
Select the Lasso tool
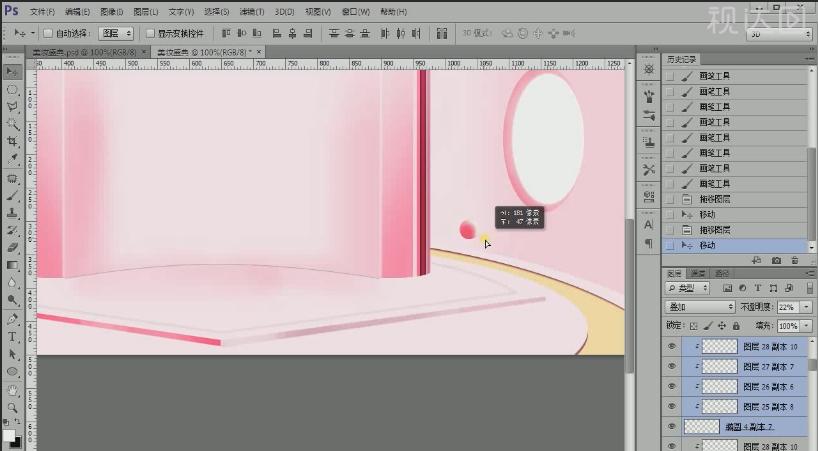pos(12,106)
